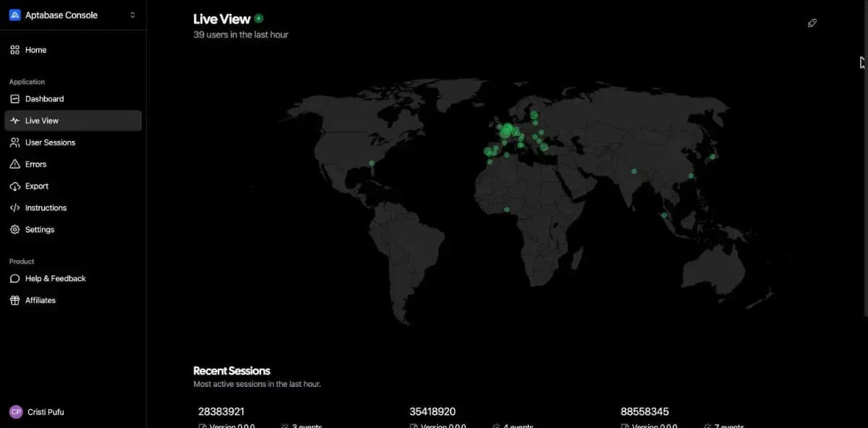This screenshot has width=868, height=428.
Task: Go to Home page
Action: click(73, 50)
